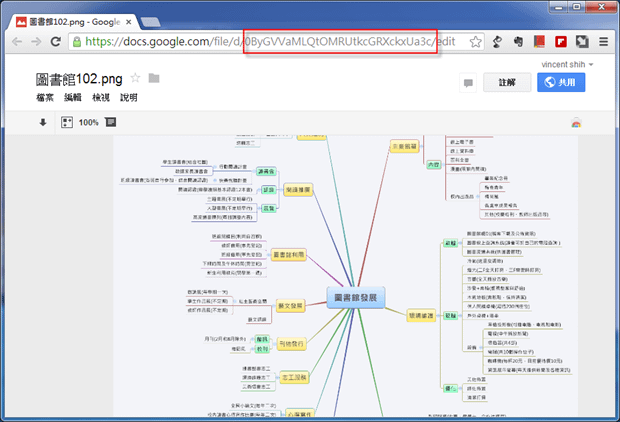The height and width of the screenshot is (422, 620).
Task: Click the address bar URL field
Action: 275,42
